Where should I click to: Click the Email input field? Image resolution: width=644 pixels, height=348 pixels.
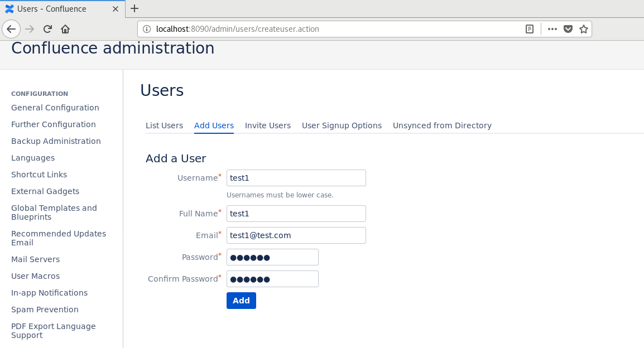coord(296,235)
